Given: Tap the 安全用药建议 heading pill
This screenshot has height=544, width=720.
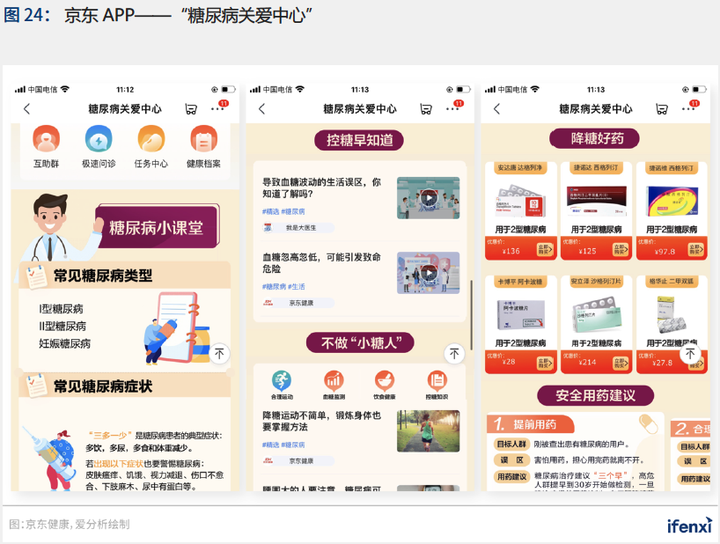Looking at the screenshot, I should coord(596,395).
